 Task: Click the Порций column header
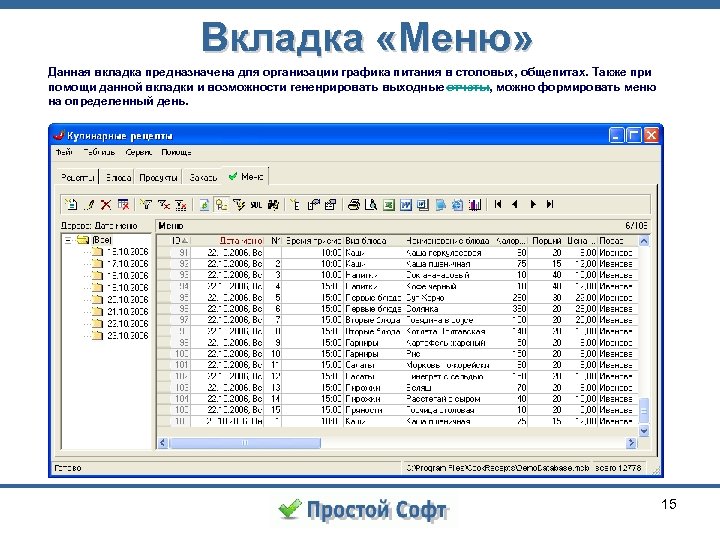point(546,241)
